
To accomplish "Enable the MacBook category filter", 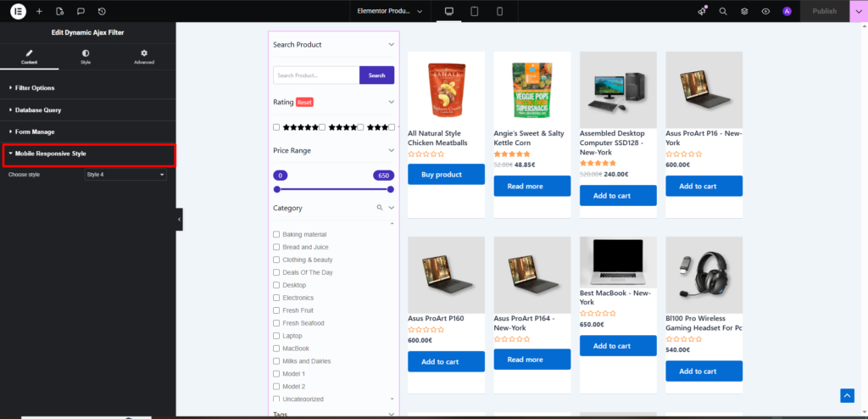I will 276,349.
